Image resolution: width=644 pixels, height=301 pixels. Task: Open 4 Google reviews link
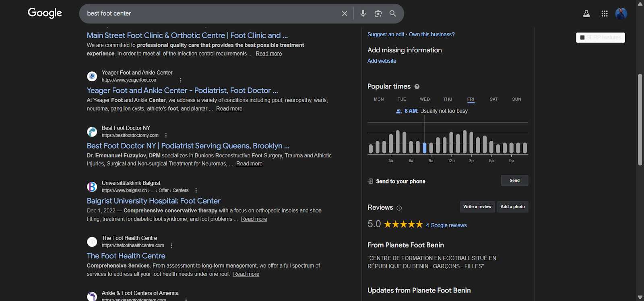point(446,225)
